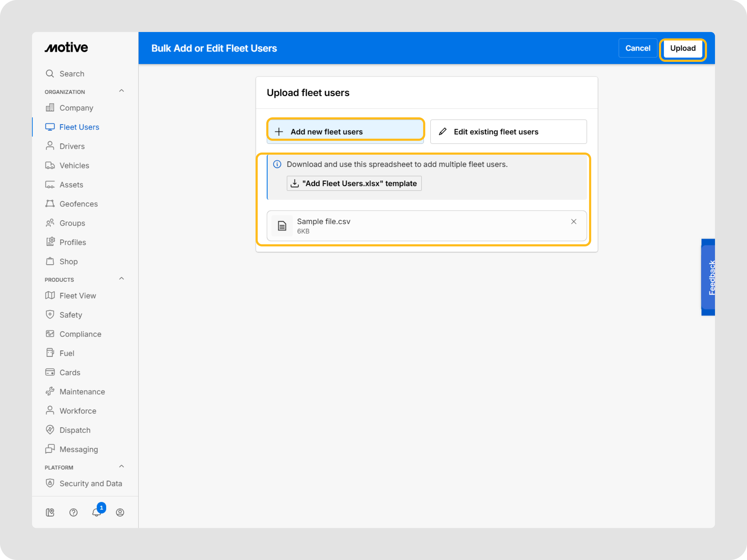The image size is (747, 560).
Task: Select Edit existing fleet users option
Action: 508,132
